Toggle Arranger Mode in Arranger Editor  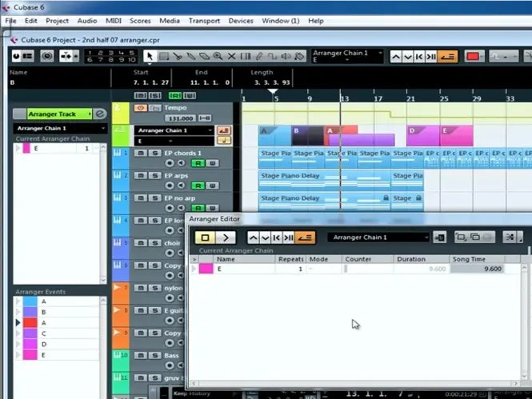(305, 237)
